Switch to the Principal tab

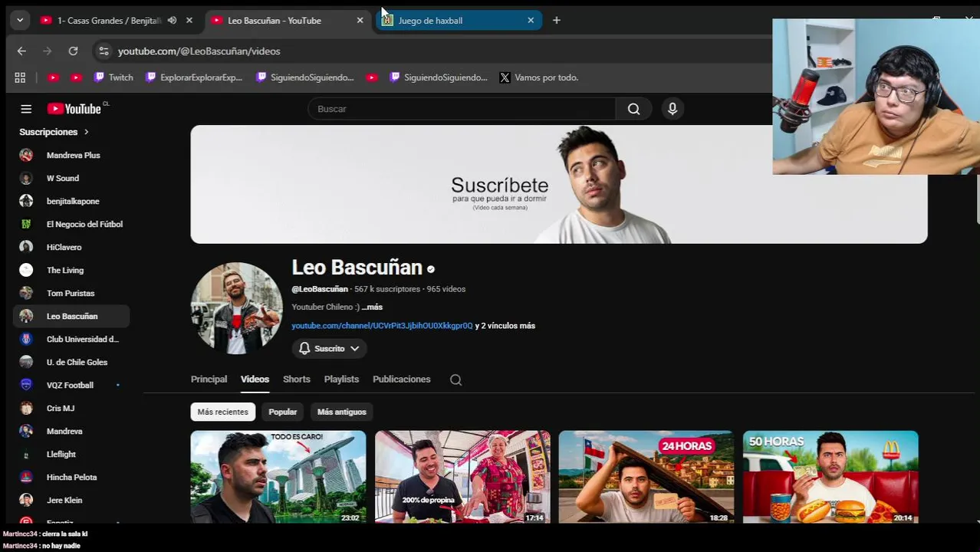point(209,379)
